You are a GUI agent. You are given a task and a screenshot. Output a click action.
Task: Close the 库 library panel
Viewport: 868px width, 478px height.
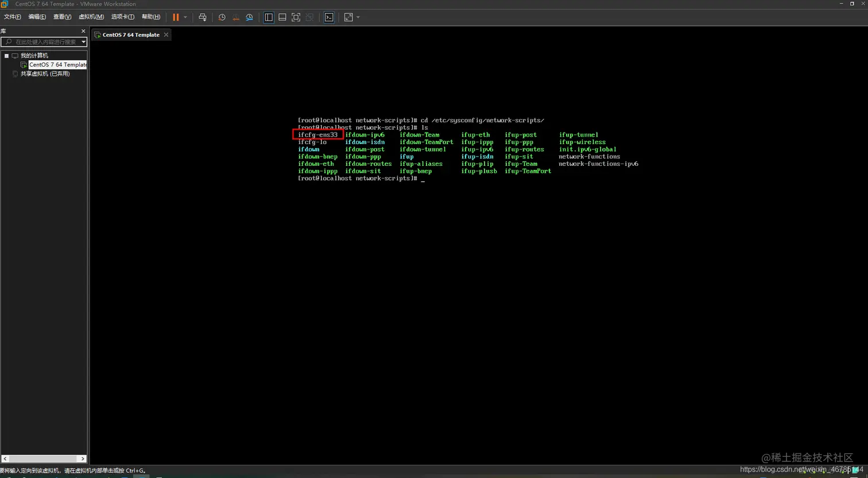[x=83, y=31]
